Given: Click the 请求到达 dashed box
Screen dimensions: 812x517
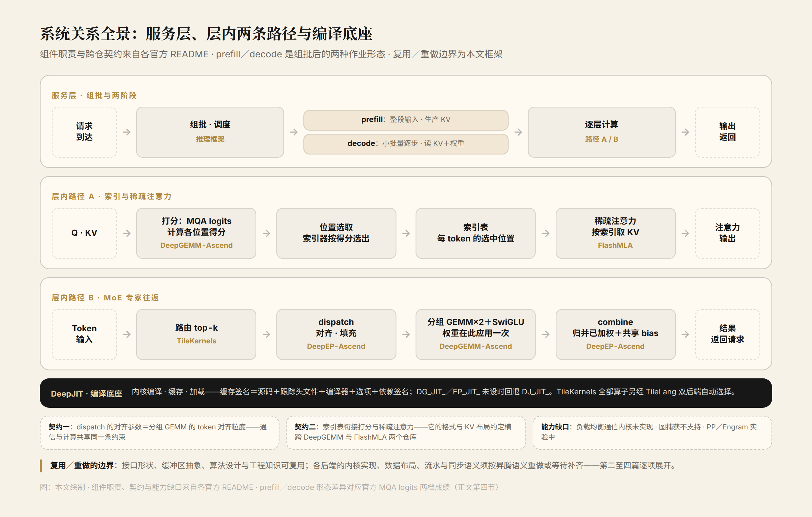Looking at the screenshot, I should 84,132.
